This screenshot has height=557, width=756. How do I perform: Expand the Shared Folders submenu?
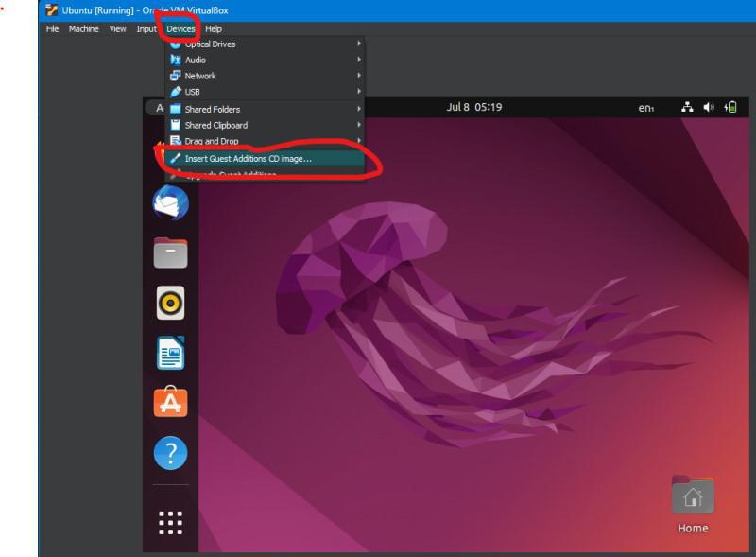(x=266, y=109)
